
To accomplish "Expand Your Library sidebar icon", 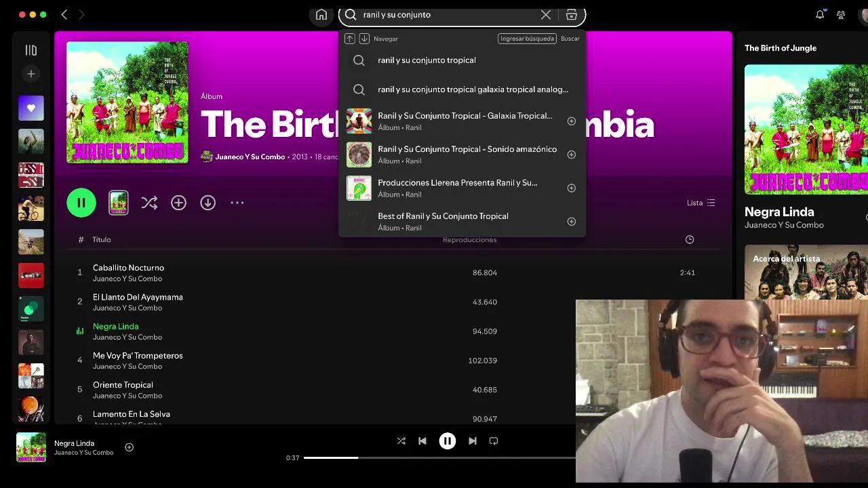I will pyautogui.click(x=31, y=49).
